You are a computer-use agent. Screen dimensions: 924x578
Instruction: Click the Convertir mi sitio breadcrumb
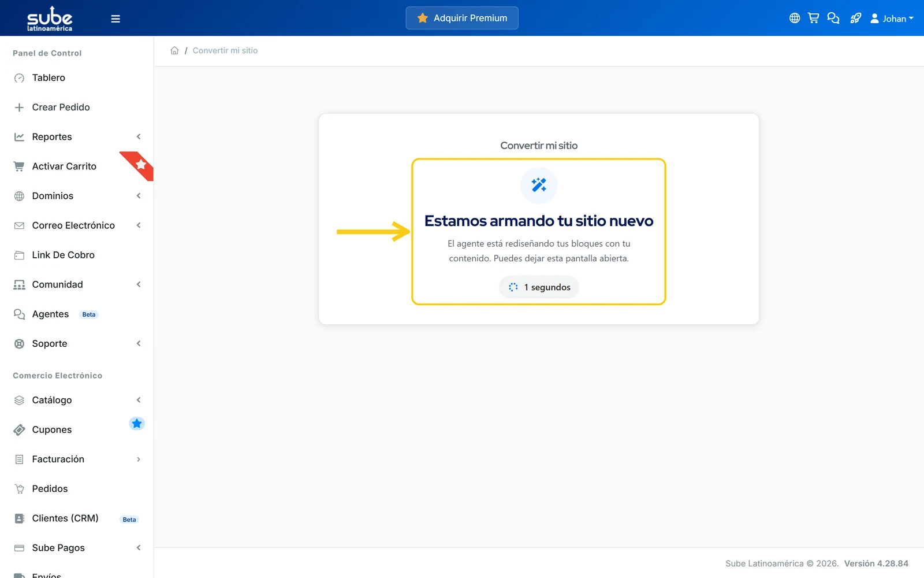click(225, 50)
